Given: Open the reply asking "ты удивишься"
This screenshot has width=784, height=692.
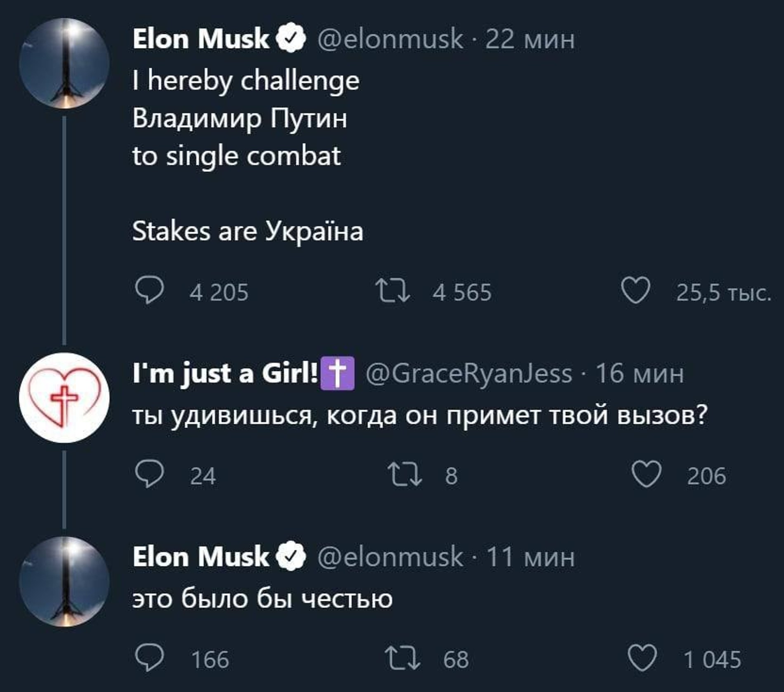Looking at the screenshot, I should pyautogui.click(x=420, y=415).
